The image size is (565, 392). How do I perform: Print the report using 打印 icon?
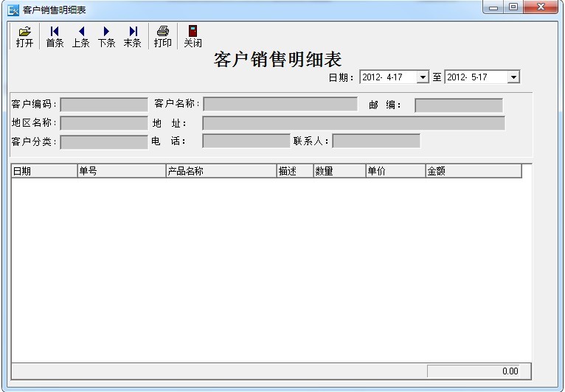tap(163, 36)
